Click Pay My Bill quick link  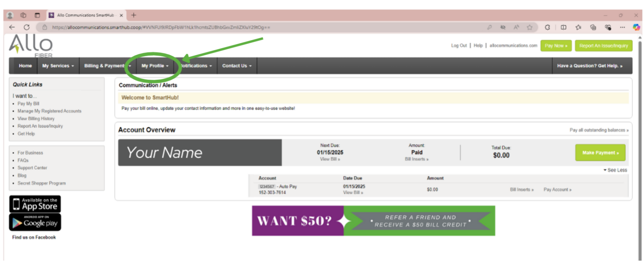pos(28,104)
